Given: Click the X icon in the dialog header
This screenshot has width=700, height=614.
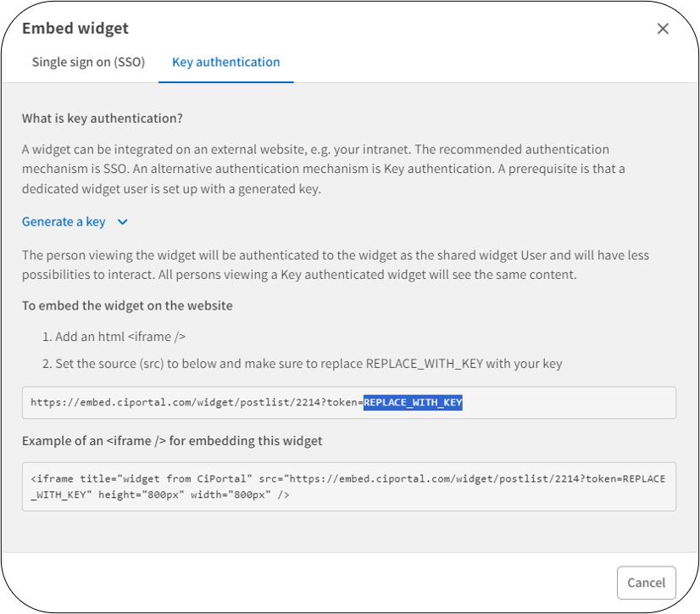Looking at the screenshot, I should tap(664, 28).
